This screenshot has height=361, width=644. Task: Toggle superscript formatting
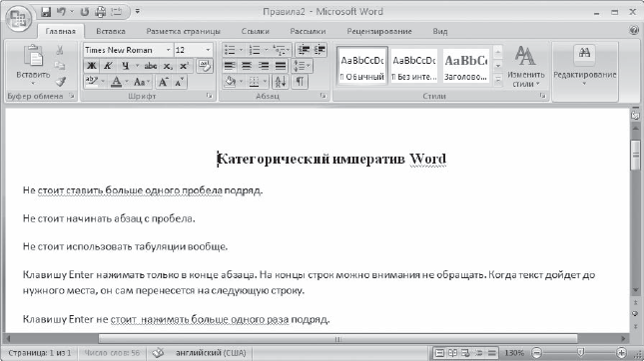click(x=184, y=66)
